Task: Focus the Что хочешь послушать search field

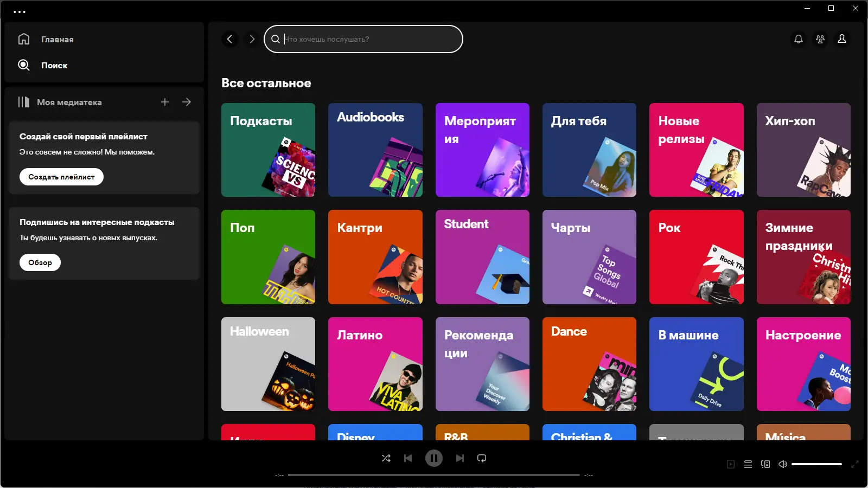Action: point(363,39)
